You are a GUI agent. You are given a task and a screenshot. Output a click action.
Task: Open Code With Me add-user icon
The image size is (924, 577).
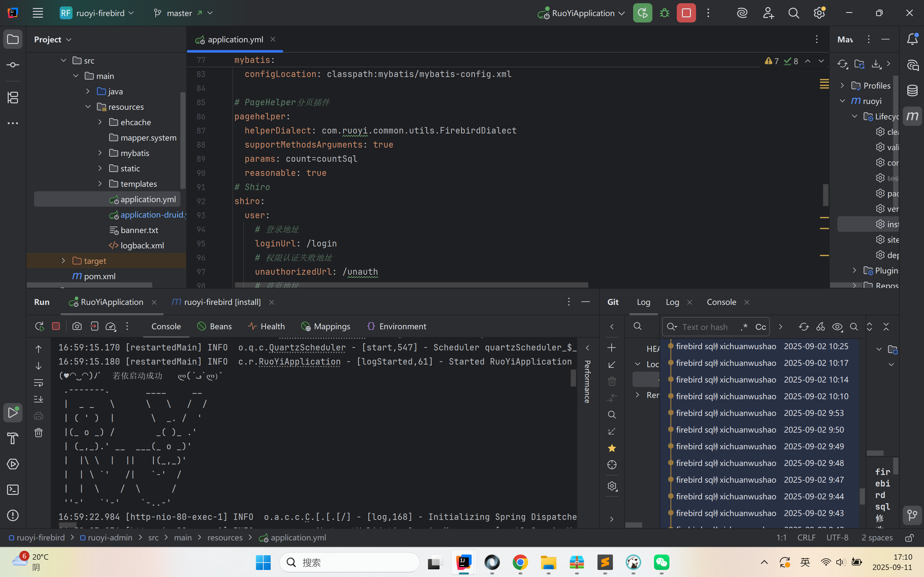[x=768, y=13]
